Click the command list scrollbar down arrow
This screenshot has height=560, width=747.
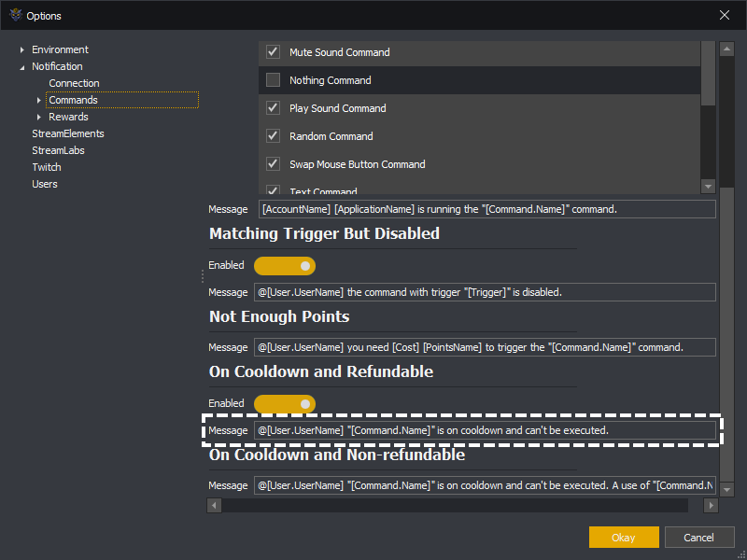pos(708,187)
